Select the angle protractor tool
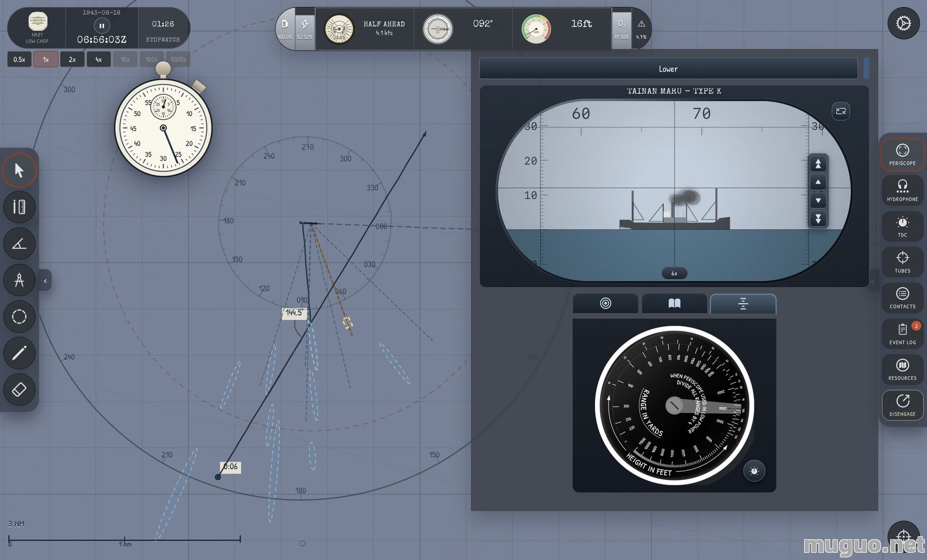The image size is (927, 560). click(x=19, y=244)
